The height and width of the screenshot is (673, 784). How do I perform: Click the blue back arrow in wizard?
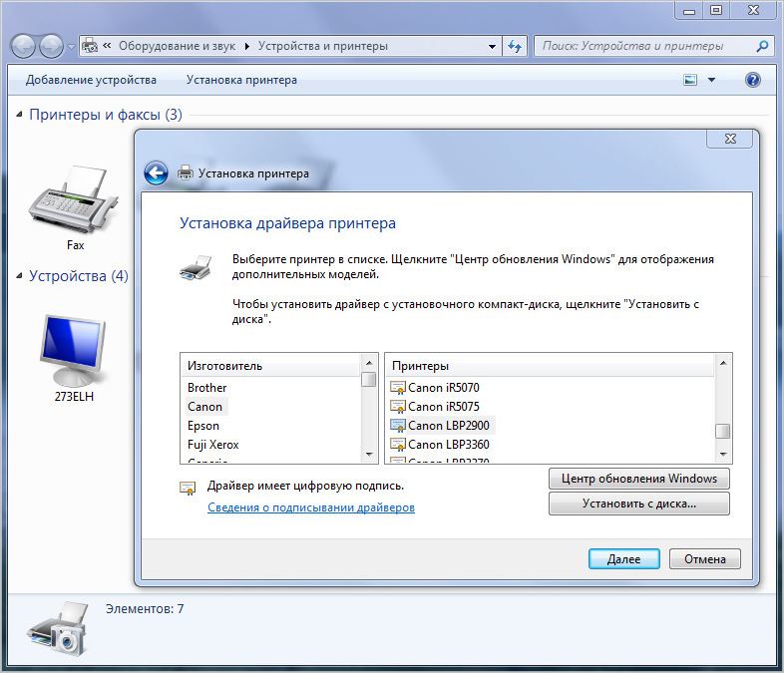(156, 172)
